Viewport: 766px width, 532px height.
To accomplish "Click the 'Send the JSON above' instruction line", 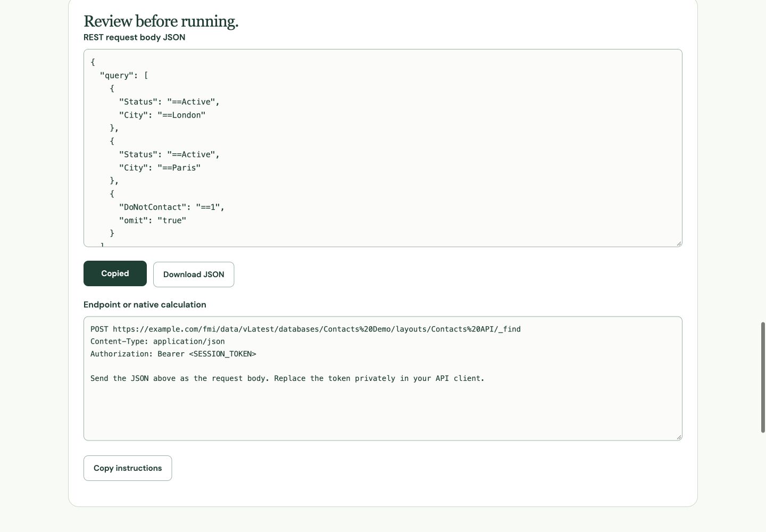I will [x=287, y=378].
